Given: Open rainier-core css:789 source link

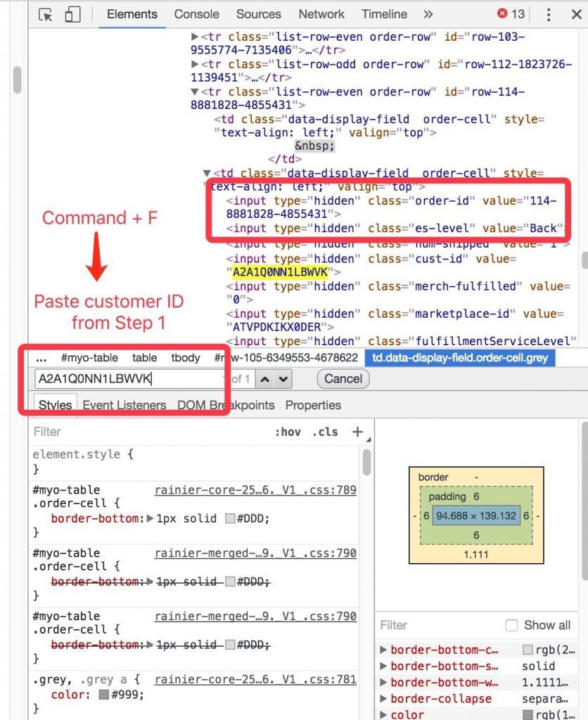Looking at the screenshot, I should [255, 490].
